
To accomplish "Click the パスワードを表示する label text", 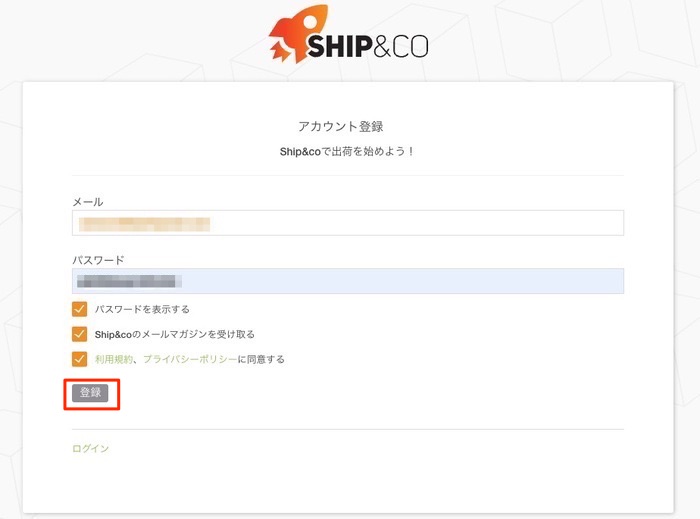I will [141, 309].
